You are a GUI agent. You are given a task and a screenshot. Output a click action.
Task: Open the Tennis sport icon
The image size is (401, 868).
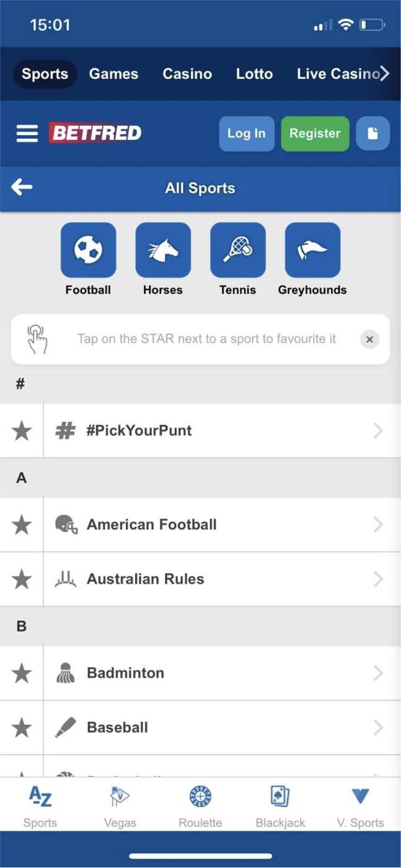click(238, 250)
